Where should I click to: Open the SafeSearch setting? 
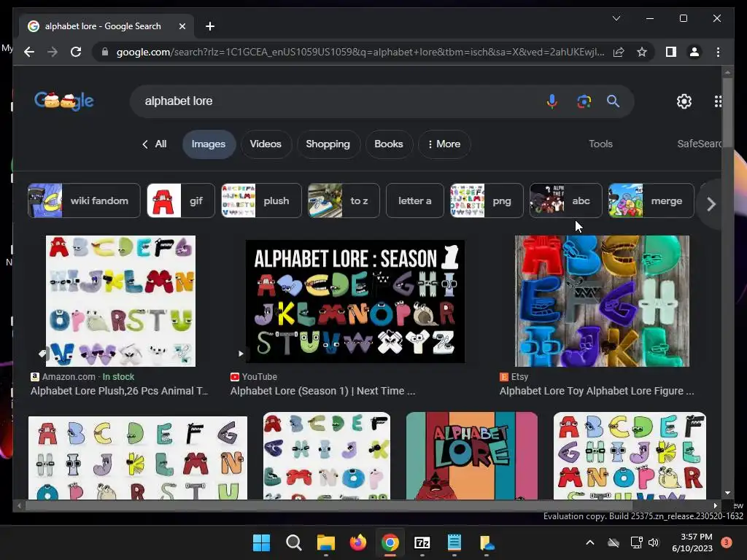click(700, 144)
